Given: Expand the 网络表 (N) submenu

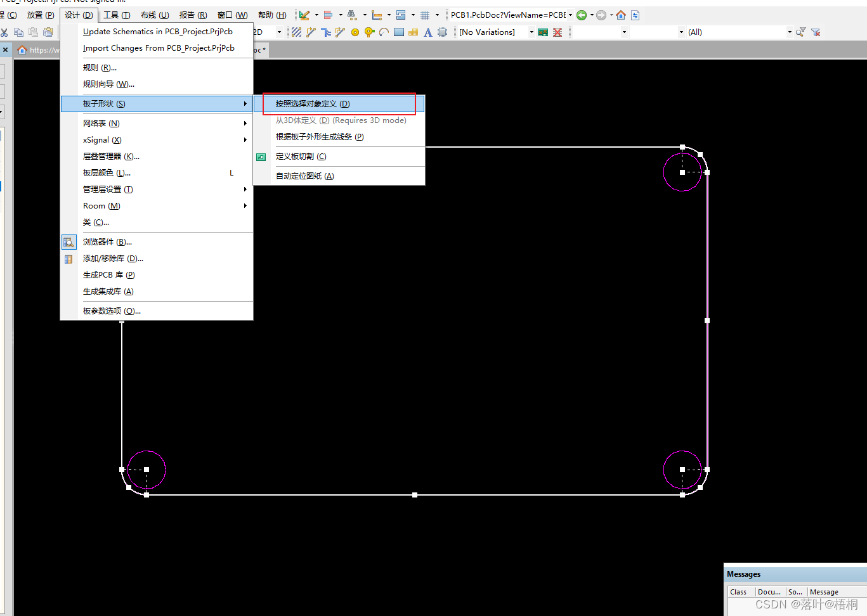Looking at the screenshot, I should click(157, 124).
